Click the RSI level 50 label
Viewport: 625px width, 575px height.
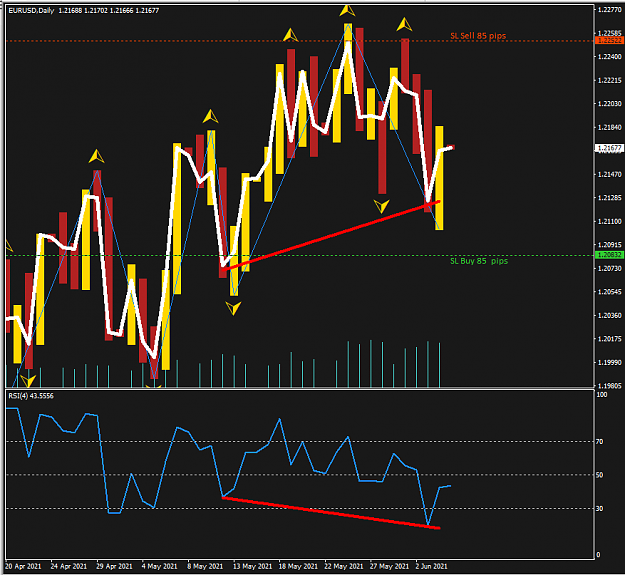[599, 475]
